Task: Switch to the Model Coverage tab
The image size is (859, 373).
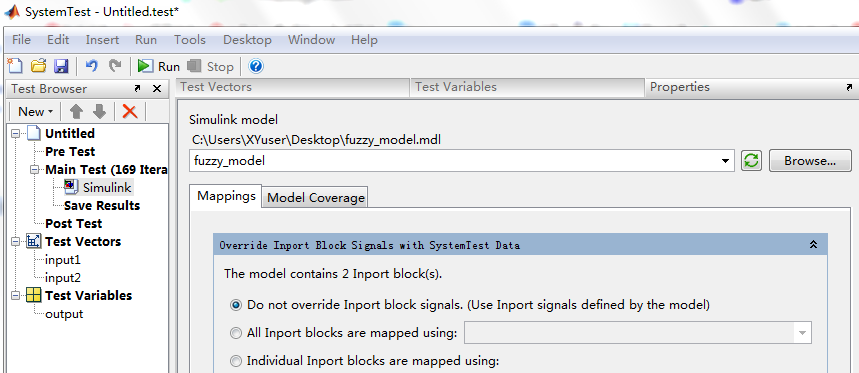Action: point(316,198)
